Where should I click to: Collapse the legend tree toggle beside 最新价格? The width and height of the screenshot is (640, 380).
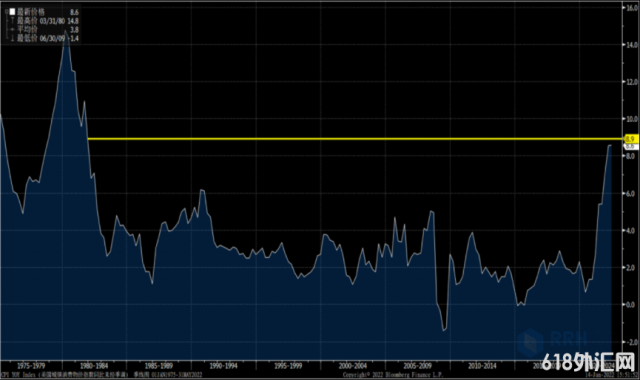(x=7, y=12)
